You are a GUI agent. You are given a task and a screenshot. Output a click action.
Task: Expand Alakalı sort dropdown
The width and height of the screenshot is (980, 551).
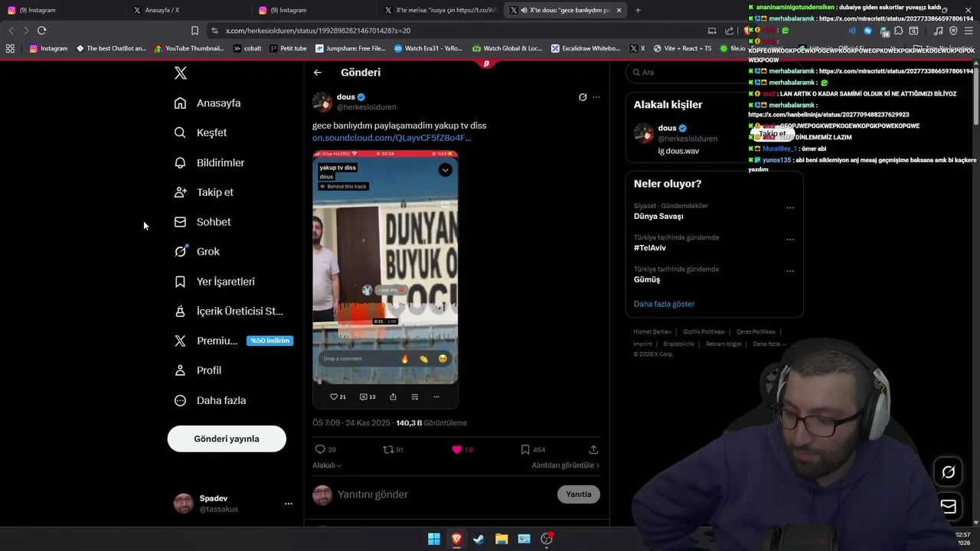(327, 465)
